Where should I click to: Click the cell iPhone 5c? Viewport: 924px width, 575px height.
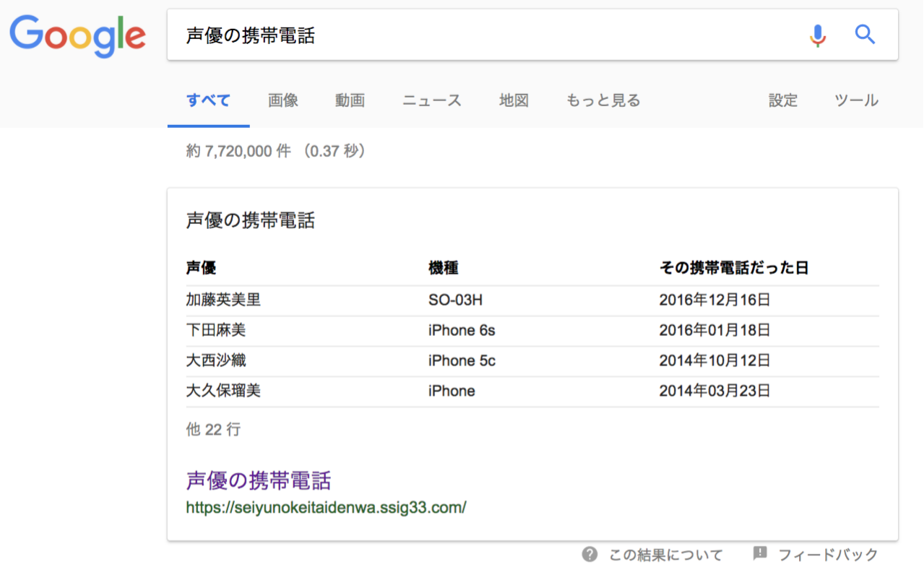462,360
